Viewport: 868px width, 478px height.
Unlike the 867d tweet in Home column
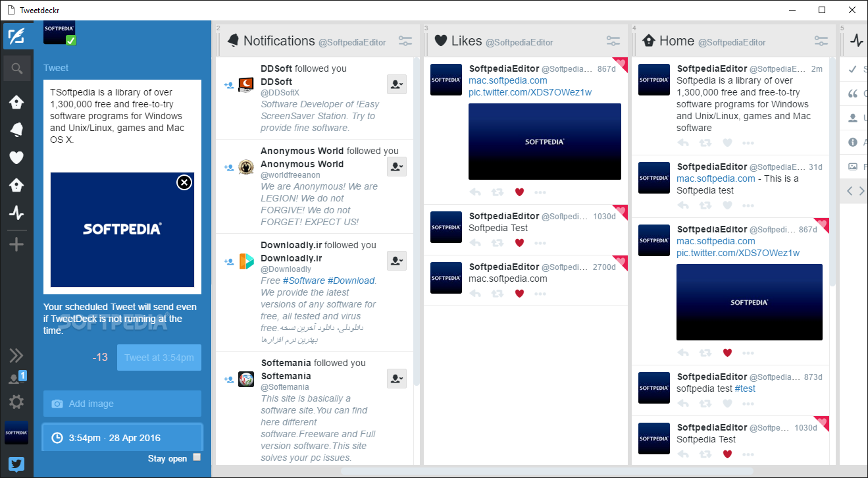tap(727, 353)
